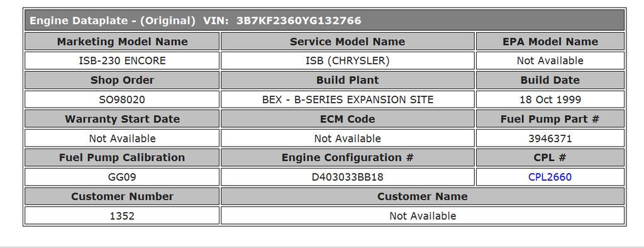This screenshot has width=644, height=248.
Task: Select BEX - B-SERIES EXPANSION SITE cell
Action: (347, 99)
